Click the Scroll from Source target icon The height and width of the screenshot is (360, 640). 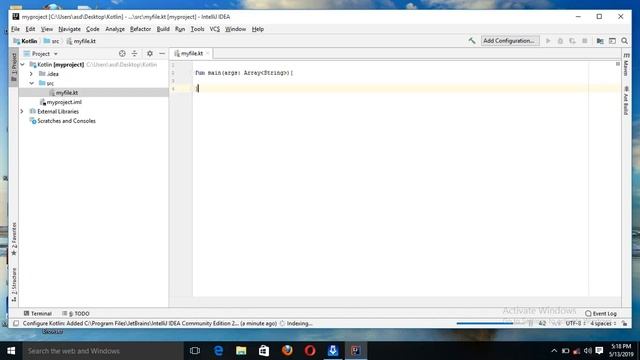pos(122,53)
